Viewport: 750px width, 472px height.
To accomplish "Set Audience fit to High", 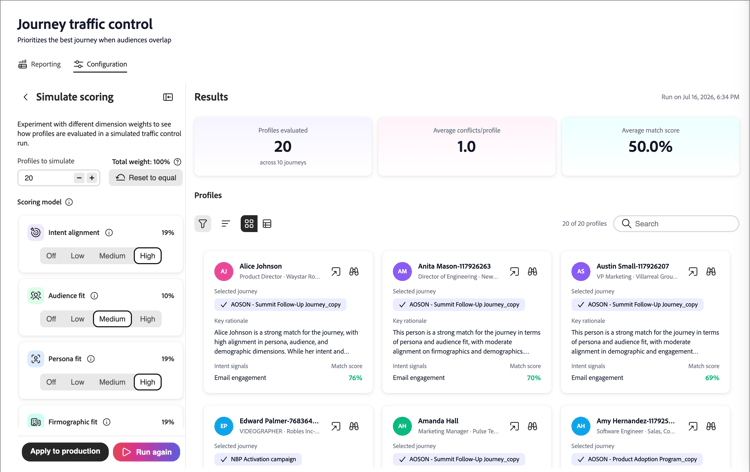I will [147, 319].
